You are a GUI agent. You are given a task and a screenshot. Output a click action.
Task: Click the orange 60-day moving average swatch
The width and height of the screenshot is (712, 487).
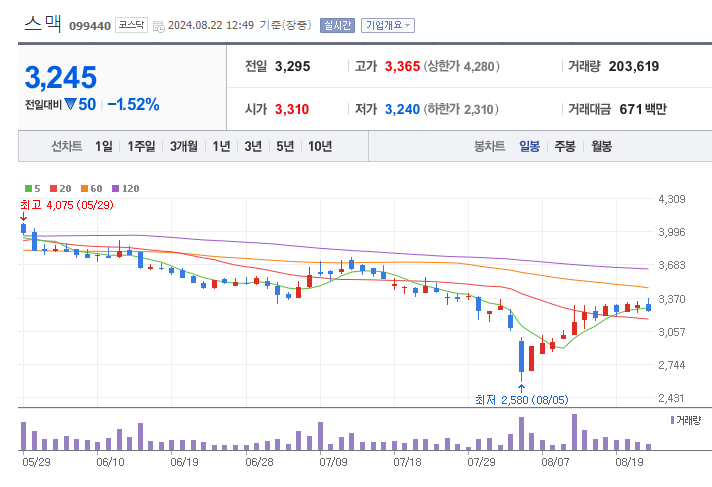[84, 189]
